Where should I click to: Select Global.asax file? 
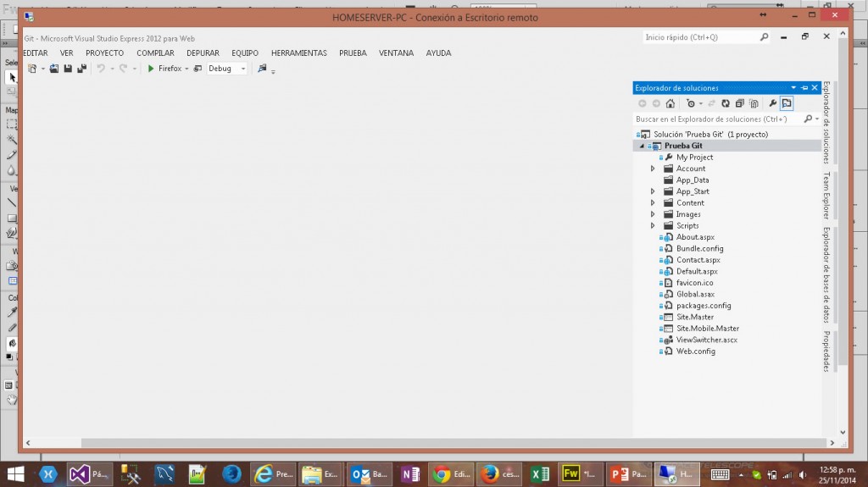point(695,295)
